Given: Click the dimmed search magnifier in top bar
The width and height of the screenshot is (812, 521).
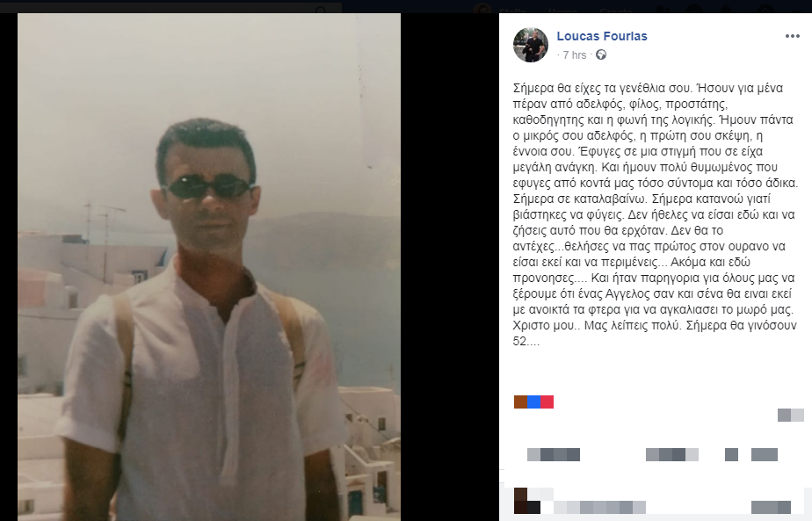Looking at the screenshot, I should coord(321,10).
